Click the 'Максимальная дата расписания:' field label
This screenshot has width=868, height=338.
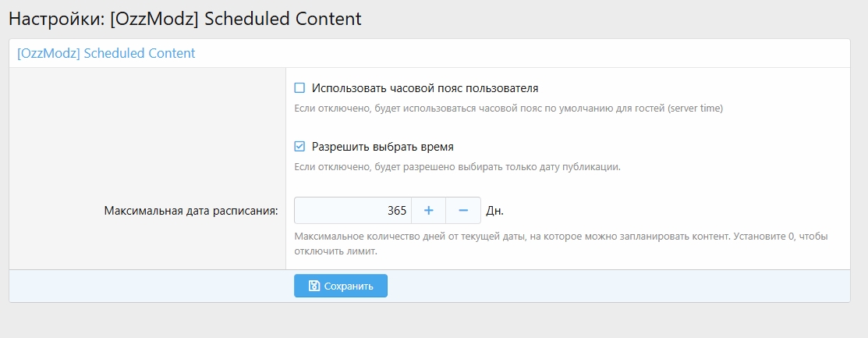tap(191, 211)
